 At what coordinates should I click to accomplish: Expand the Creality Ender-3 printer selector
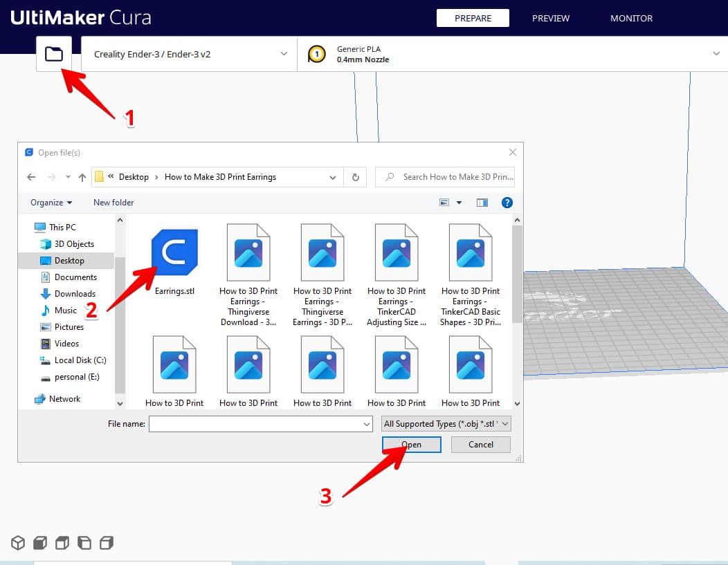pyautogui.click(x=190, y=54)
